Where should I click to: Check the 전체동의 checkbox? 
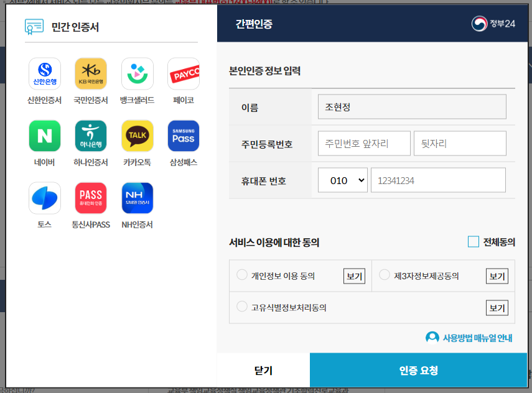pos(474,242)
